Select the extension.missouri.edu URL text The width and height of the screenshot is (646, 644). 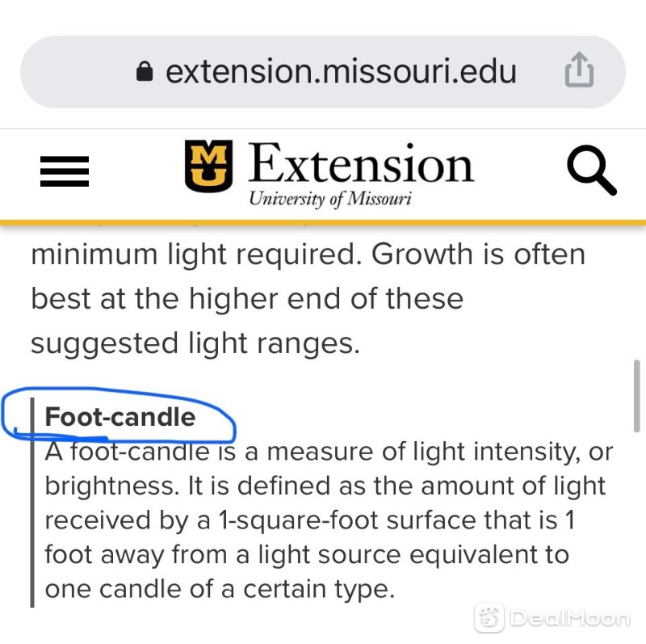click(x=341, y=71)
